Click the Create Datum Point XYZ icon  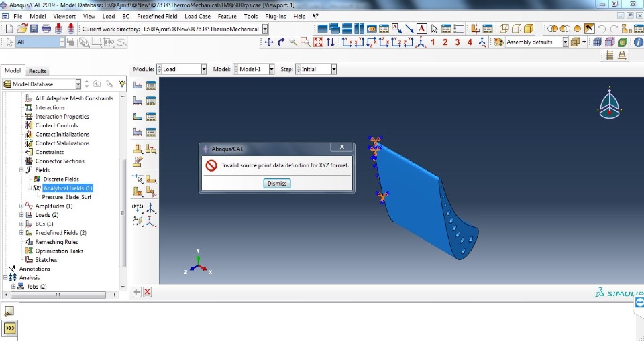(x=138, y=208)
